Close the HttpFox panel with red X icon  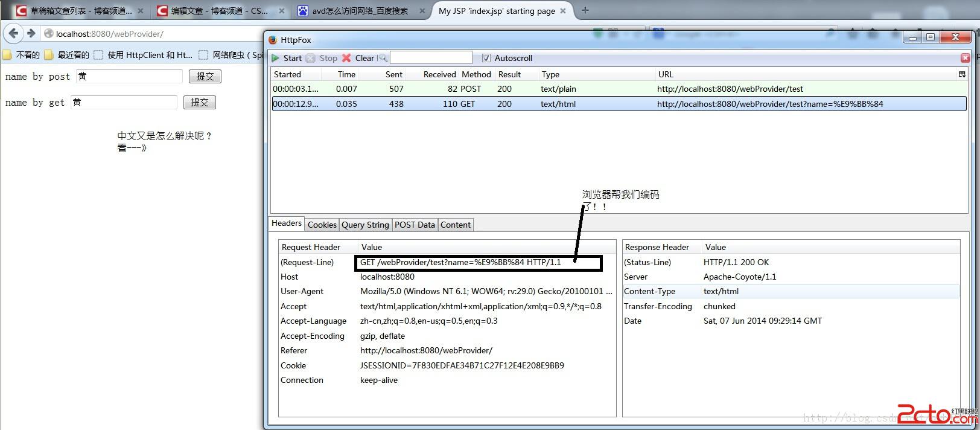tap(966, 58)
